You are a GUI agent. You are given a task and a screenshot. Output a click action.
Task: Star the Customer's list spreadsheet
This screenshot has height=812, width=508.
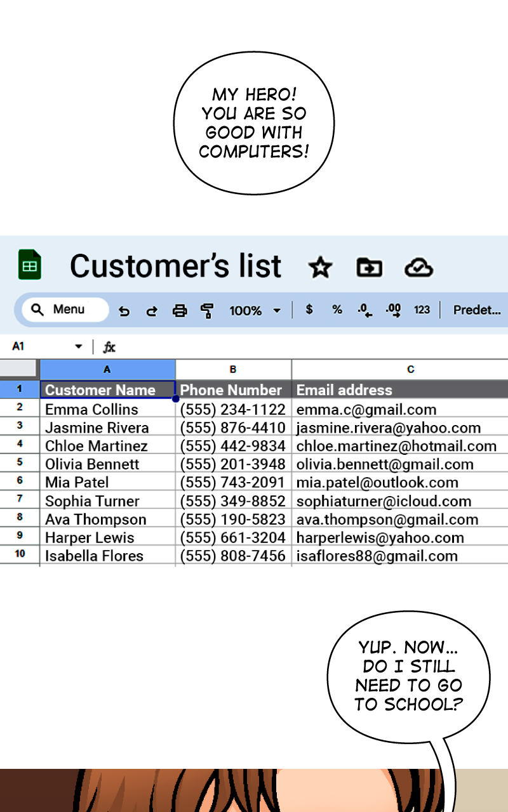coord(320,267)
